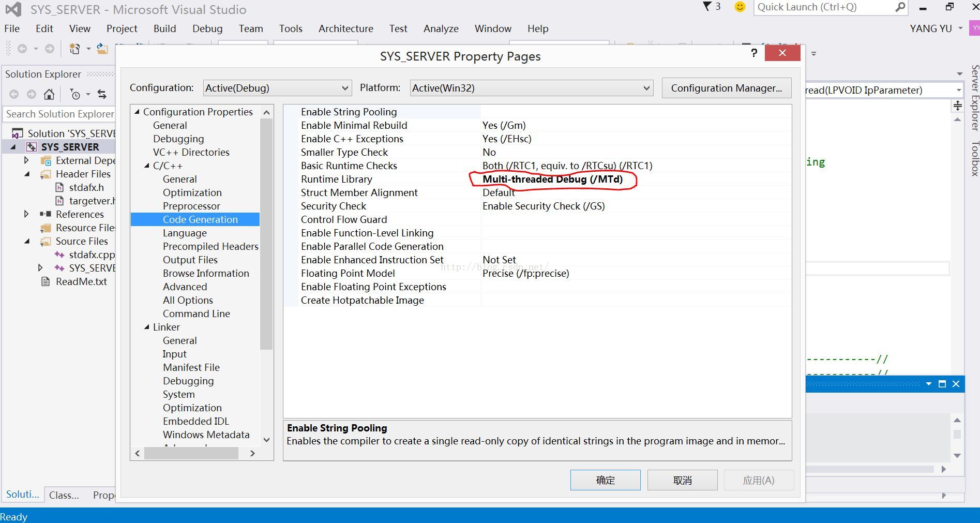The height and width of the screenshot is (523, 980).
Task: Select Command Line under C/C++
Action: tap(197, 313)
